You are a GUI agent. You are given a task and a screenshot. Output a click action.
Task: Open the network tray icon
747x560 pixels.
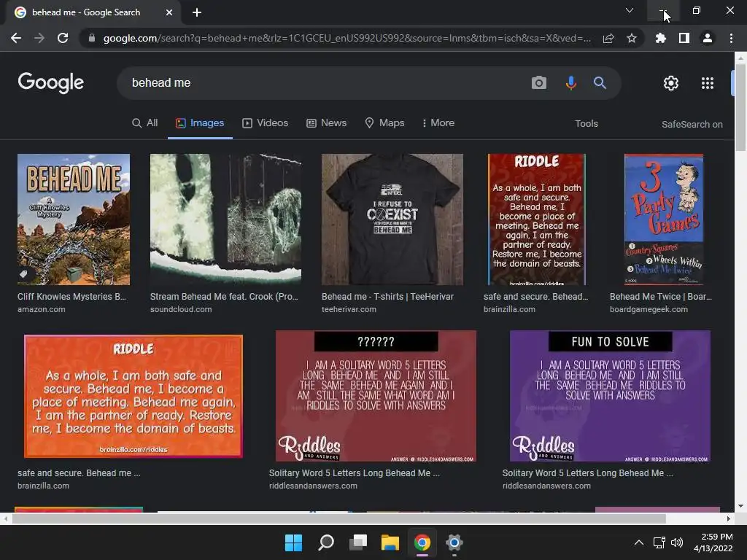click(659, 542)
